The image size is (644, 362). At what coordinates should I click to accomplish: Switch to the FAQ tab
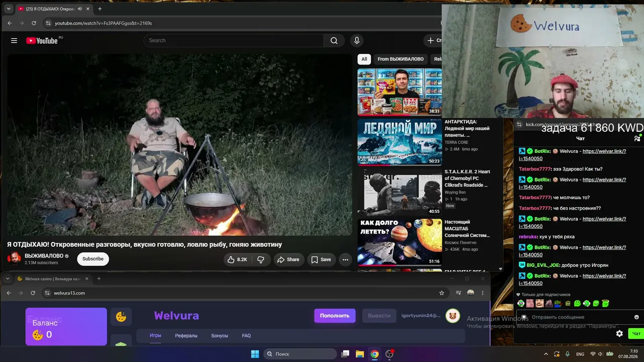tap(246, 335)
